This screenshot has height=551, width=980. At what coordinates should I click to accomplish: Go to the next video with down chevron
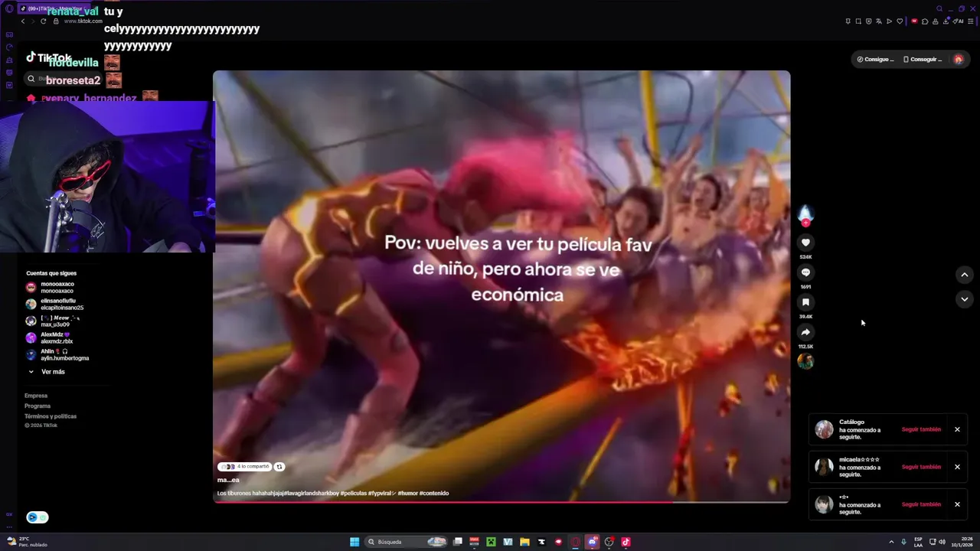coord(964,299)
